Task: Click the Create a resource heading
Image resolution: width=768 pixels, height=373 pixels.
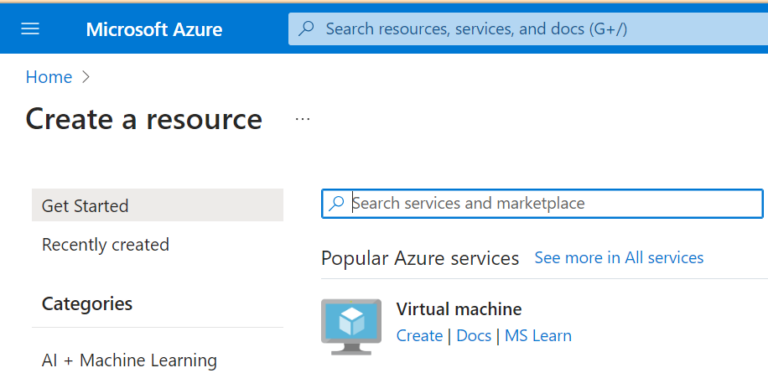Action: [144, 119]
